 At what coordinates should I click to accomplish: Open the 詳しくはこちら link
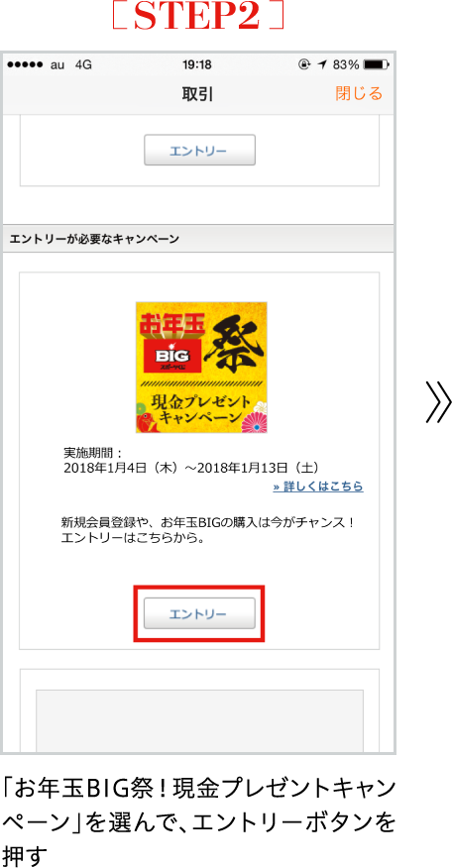318,488
